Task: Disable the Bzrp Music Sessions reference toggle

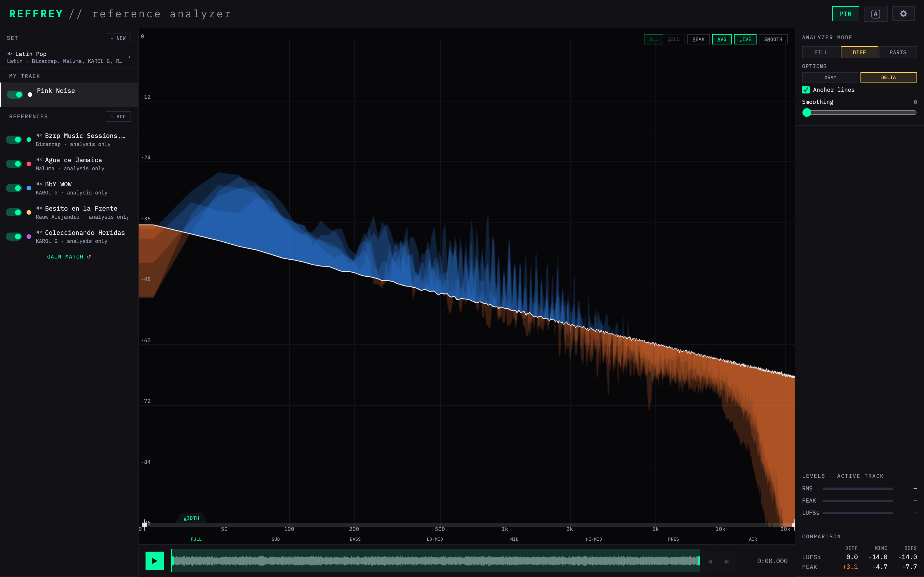Action: pos(14,140)
